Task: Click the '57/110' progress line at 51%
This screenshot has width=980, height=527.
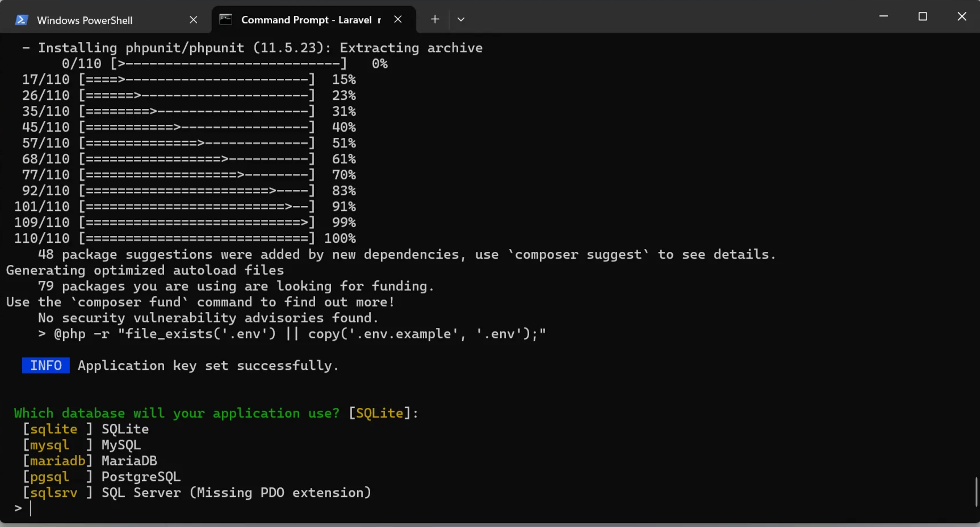Action: click(x=189, y=143)
